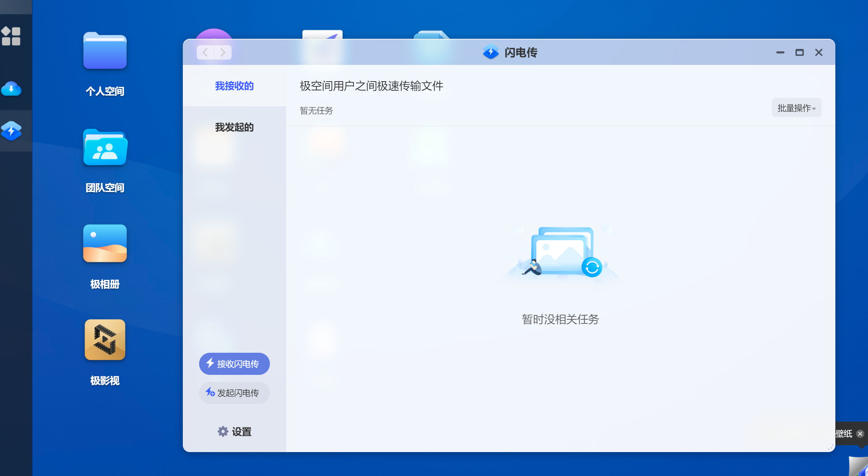868x476 pixels.
Task: Click the 暂无任务 status text
Action: [316, 111]
